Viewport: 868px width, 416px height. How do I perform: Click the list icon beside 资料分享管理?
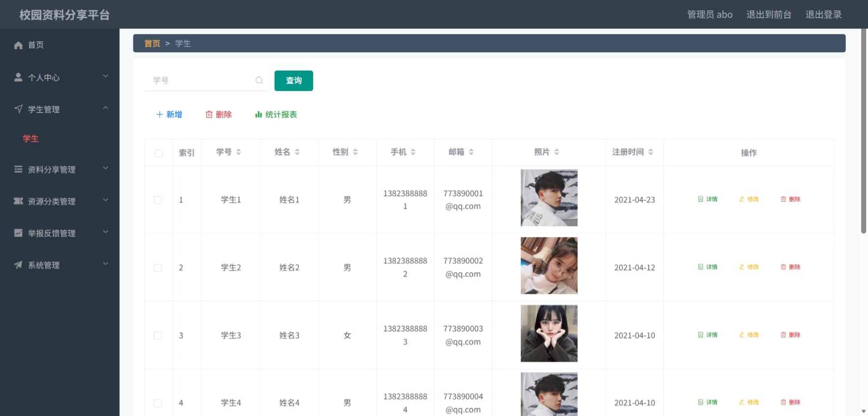coord(18,169)
